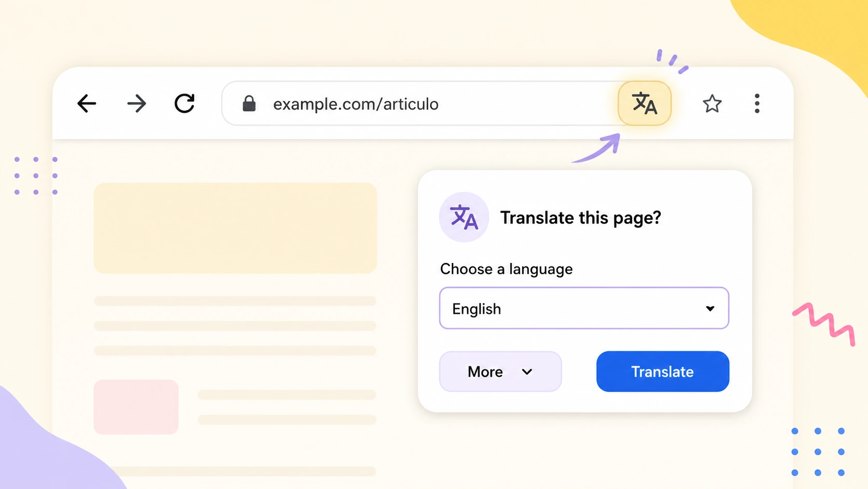The height and width of the screenshot is (489, 868).
Task: Click the small pink thumbnail placeholder
Action: [136, 407]
